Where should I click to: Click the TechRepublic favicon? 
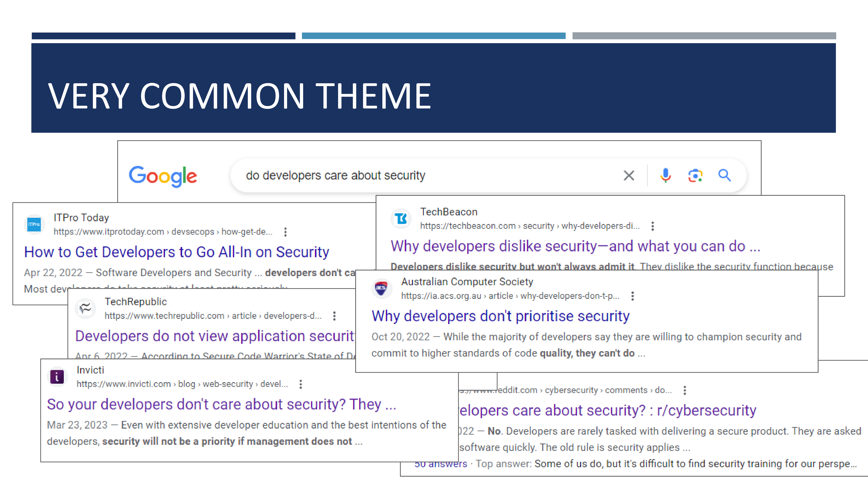tap(85, 308)
